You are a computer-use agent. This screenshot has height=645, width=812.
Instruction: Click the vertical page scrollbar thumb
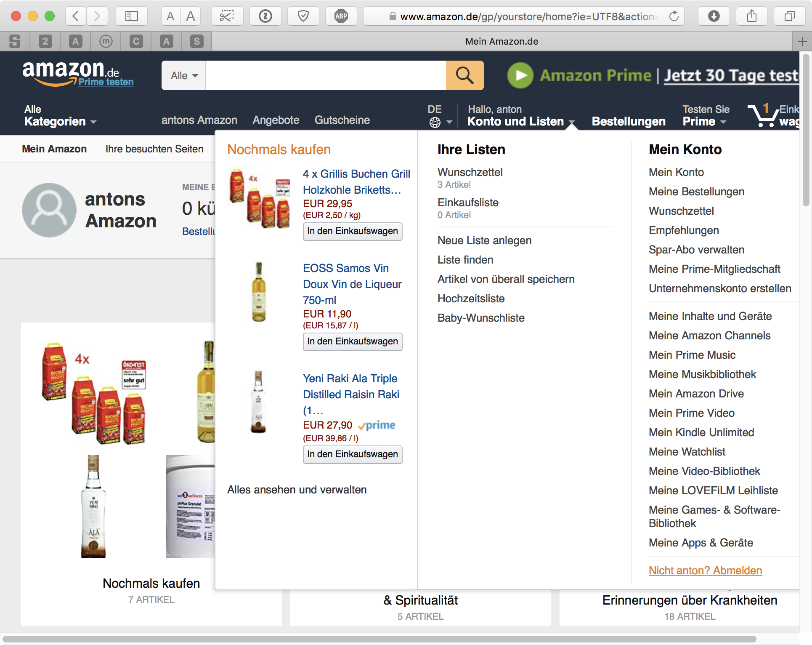(x=806, y=130)
